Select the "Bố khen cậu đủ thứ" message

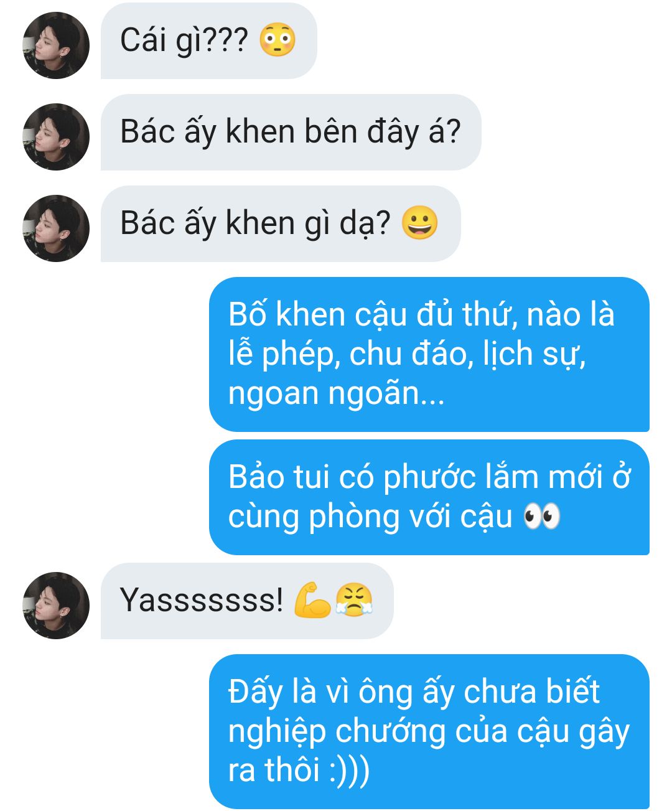pyautogui.click(x=429, y=354)
